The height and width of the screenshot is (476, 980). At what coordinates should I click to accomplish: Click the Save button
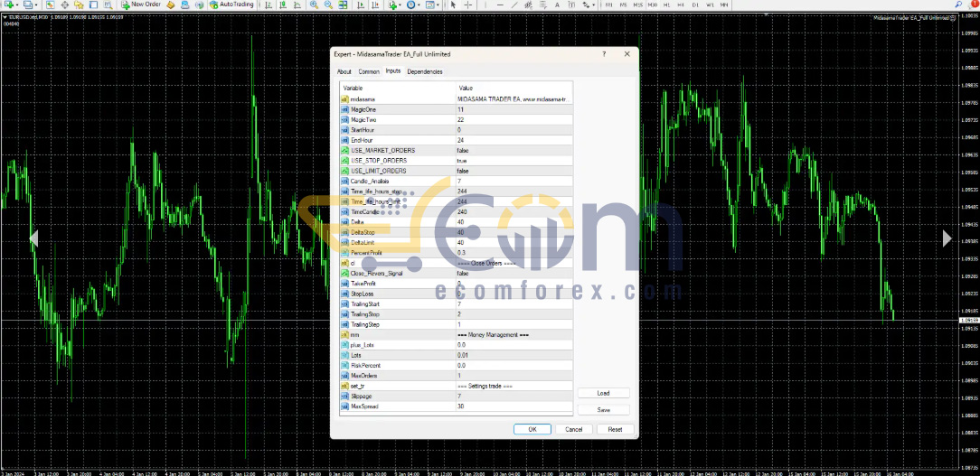(x=603, y=410)
